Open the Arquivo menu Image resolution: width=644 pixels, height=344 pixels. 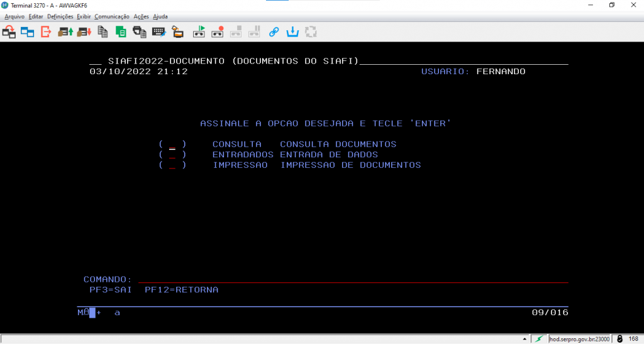click(14, 16)
